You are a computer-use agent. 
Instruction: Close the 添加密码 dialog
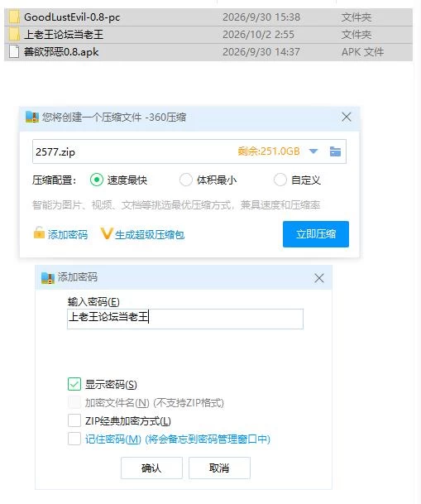click(319, 278)
